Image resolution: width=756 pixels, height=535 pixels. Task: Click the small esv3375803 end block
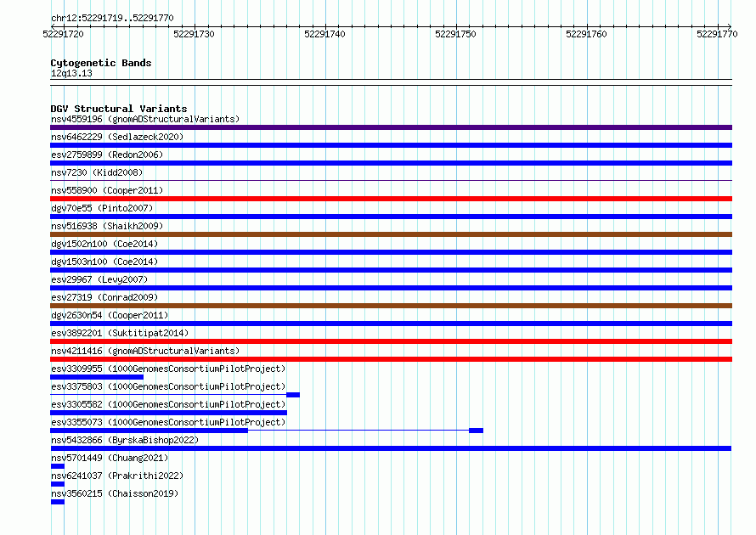[x=293, y=395]
